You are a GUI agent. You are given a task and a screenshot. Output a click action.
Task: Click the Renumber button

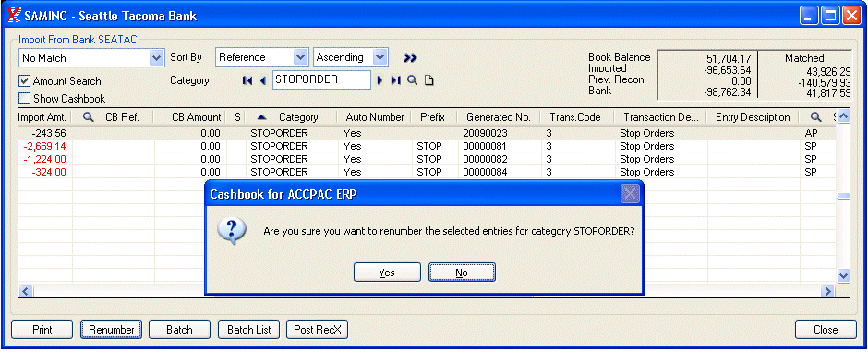(x=111, y=329)
